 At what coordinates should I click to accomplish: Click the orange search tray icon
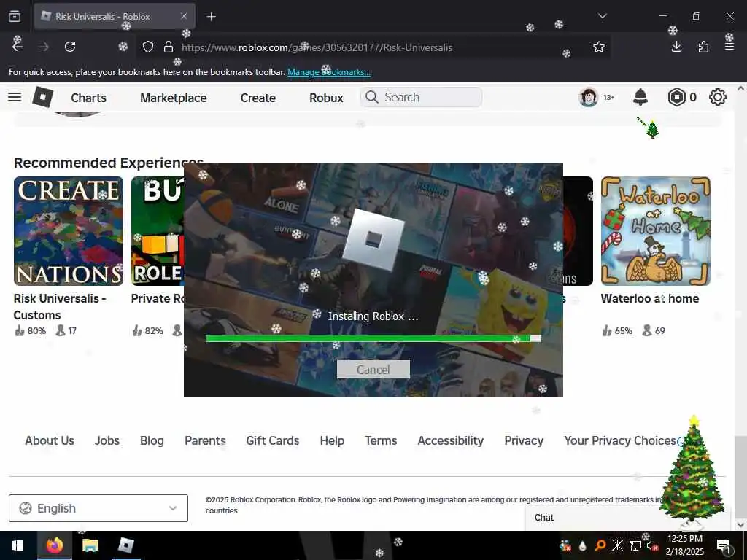click(600, 545)
